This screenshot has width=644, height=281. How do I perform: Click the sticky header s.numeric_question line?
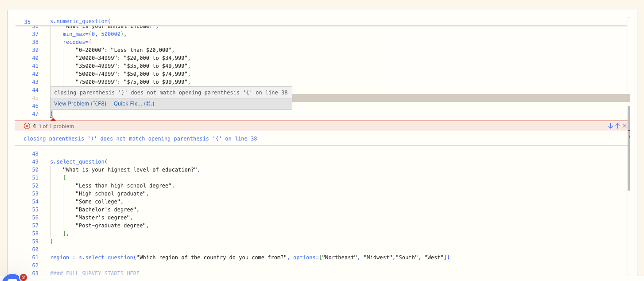click(x=80, y=21)
